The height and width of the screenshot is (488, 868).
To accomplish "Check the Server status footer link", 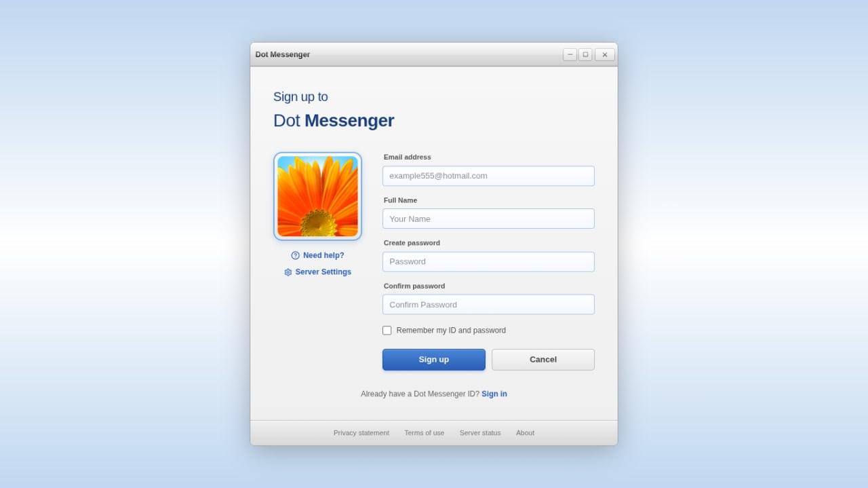I will click(x=480, y=433).
